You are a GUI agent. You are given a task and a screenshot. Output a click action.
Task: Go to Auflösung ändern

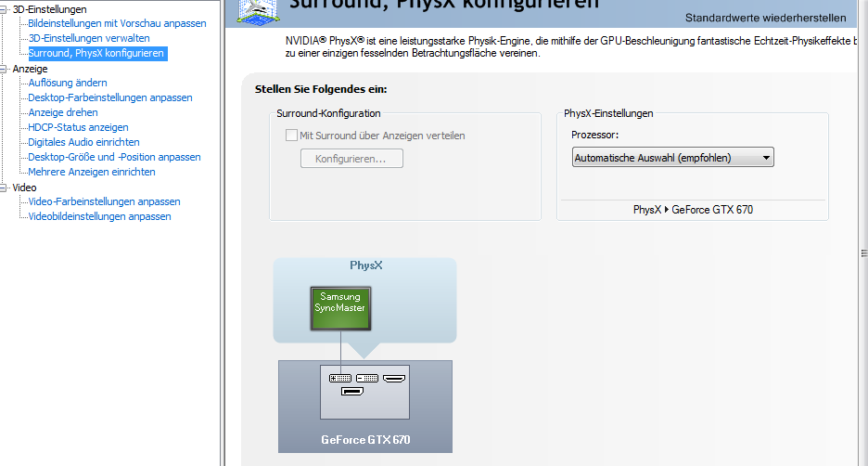tap(68, 83)
